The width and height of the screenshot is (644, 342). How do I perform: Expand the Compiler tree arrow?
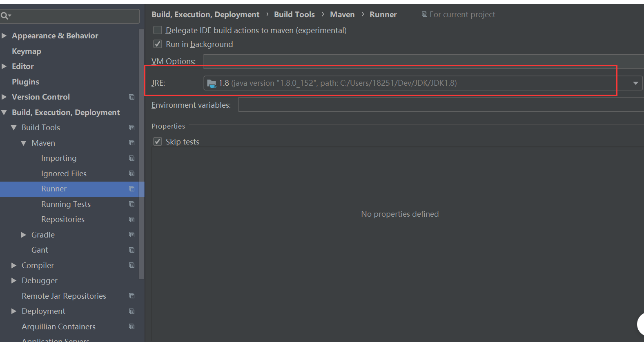point(14,265)
